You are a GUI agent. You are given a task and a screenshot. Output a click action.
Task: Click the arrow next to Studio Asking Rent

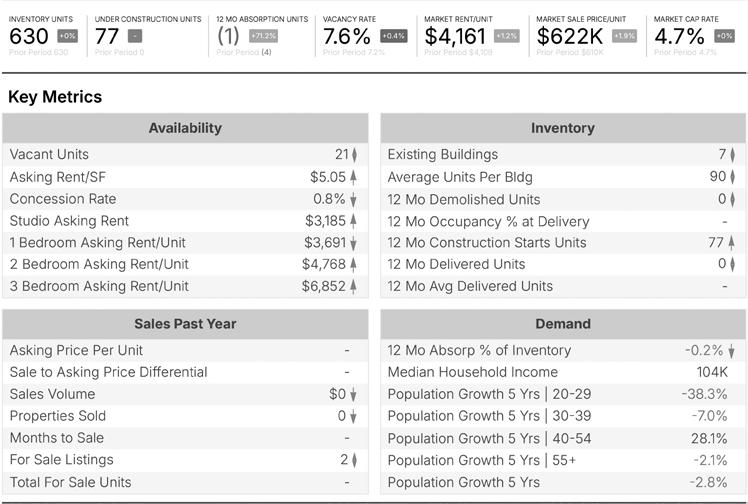pos(354,221)
